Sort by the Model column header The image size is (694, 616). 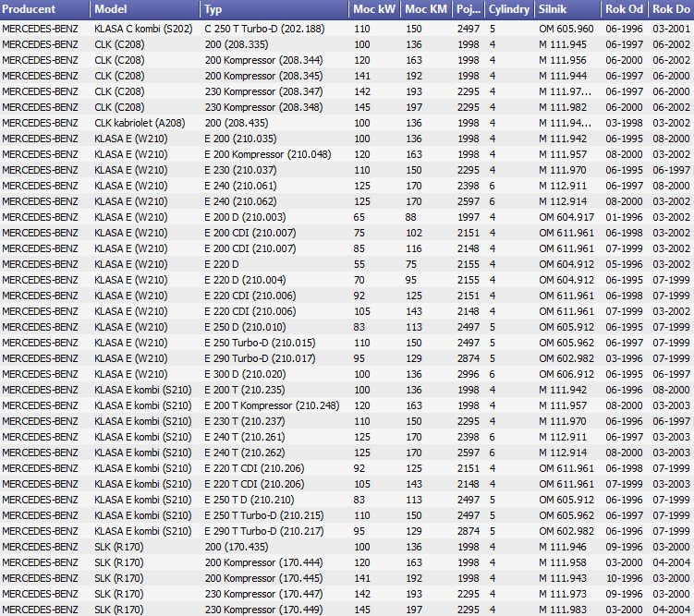(x=145, y=9)
